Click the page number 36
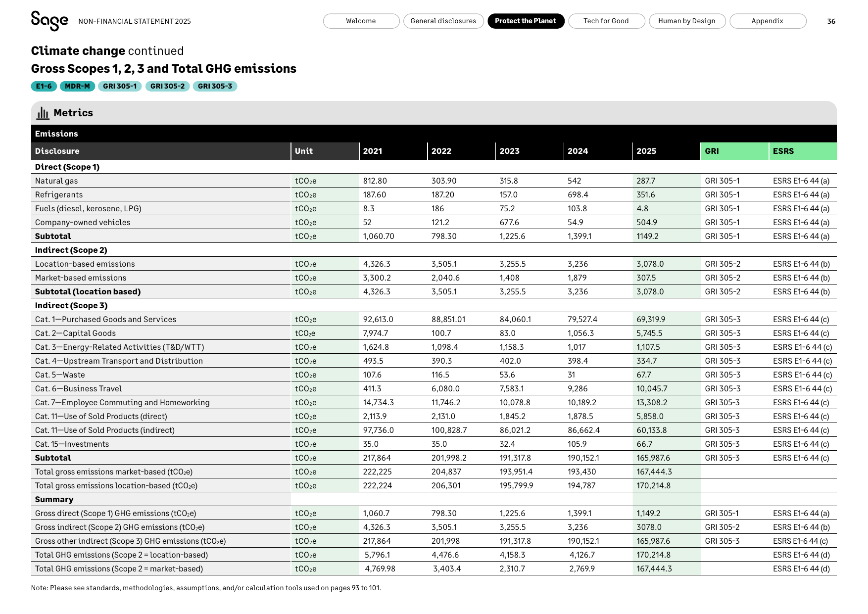Screen dimensions: 868x614 coord(831,21)
